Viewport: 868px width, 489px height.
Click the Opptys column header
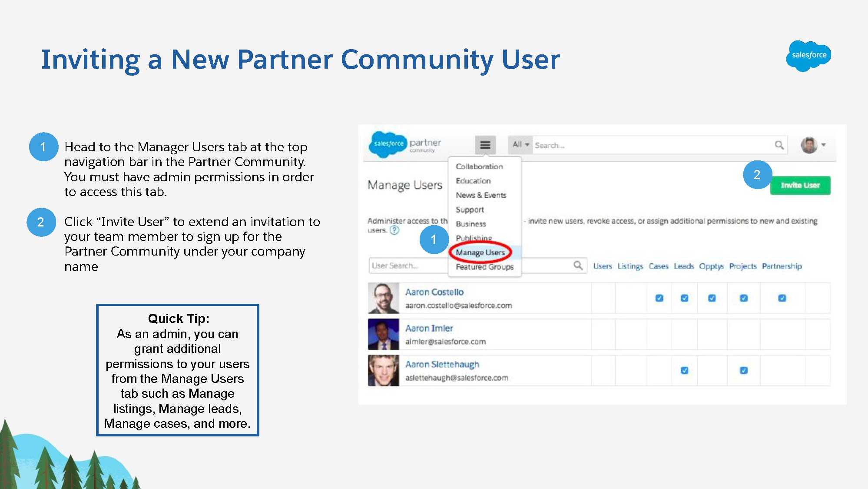click(x=711, y=266)
